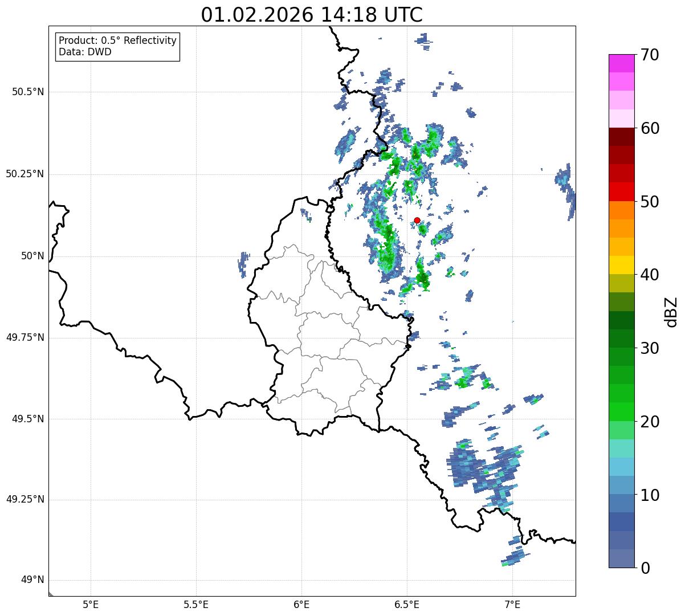
Task: Click the '5.5°E' longitude label
Action: pyautogui.click(x=196, y=604)
